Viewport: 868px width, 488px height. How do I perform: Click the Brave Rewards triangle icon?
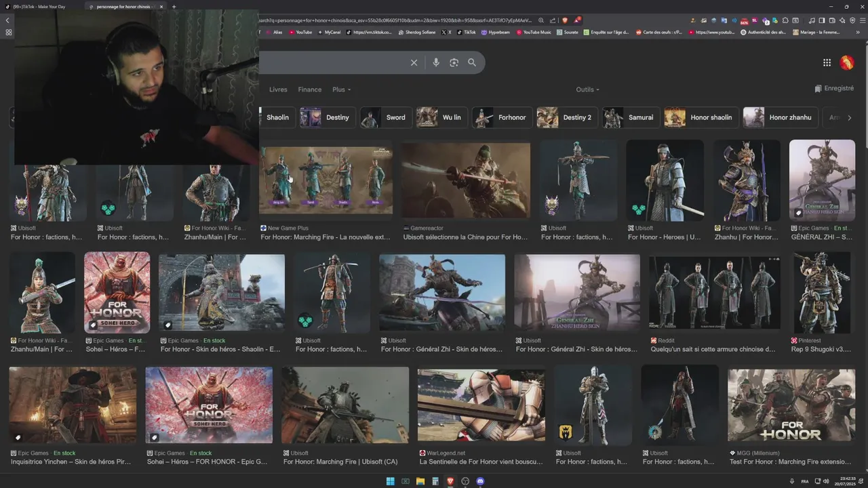576,20
